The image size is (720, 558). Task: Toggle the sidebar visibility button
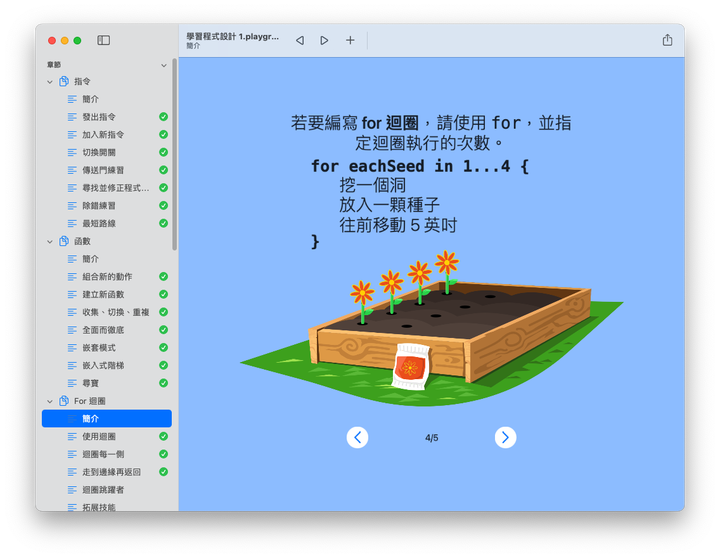(x=103, y=40)
